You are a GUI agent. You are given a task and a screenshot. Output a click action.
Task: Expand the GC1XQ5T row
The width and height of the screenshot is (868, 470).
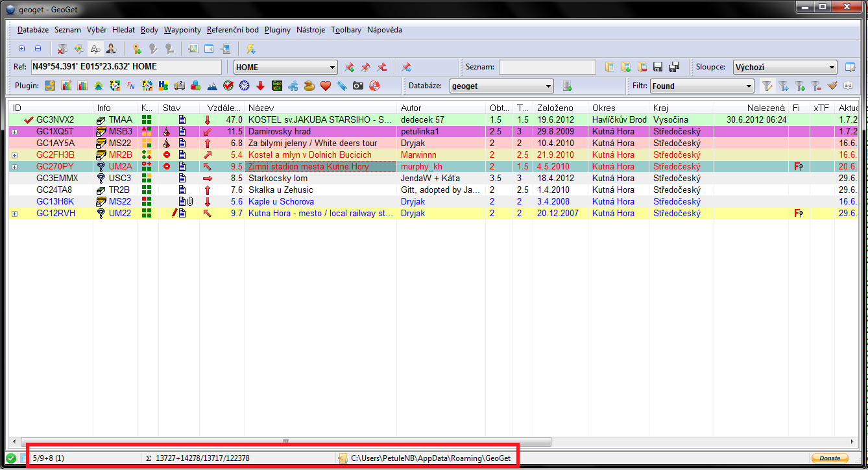[14, 132]
